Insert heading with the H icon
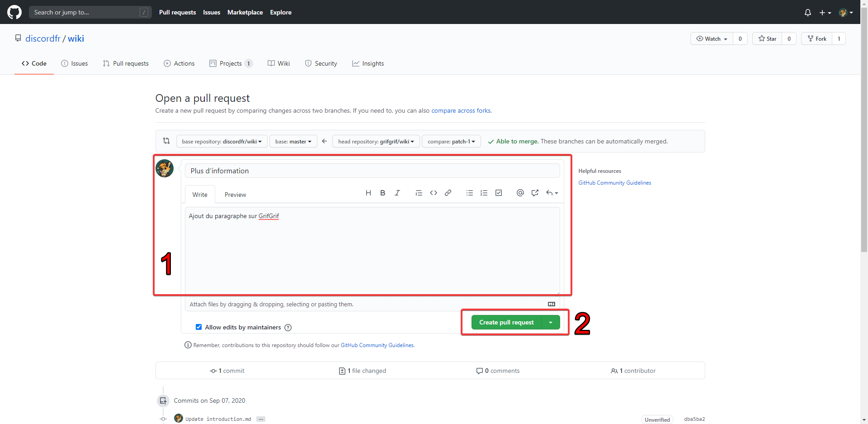The width and height of the screenshot is (868, 424). pyautogui.click(x=368, y=193)
